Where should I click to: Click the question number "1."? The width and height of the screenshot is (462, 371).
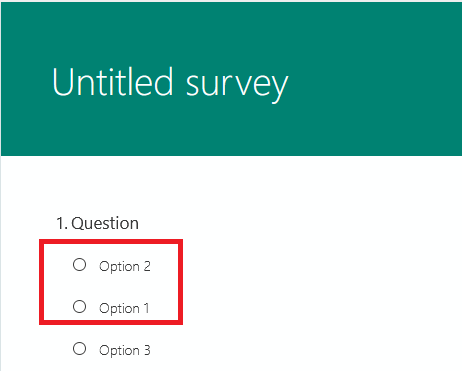point(62,223)
